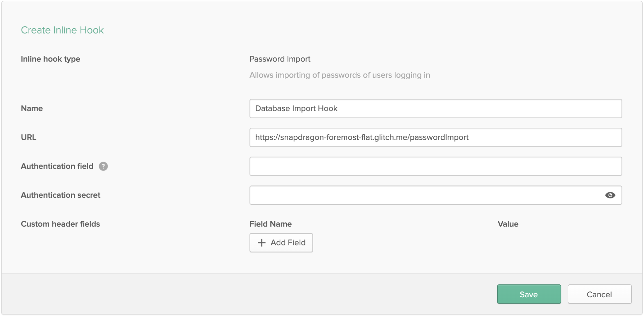The height and width of the screenshot is (316, 644).
Task: Click the Create Inline Hook heading
Action: click(62, 30)
